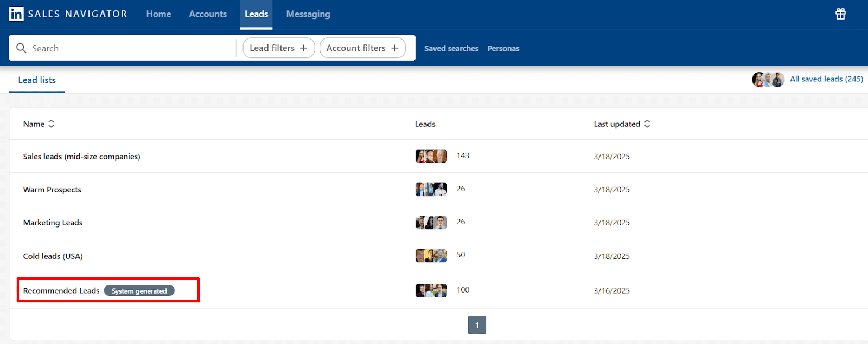
Task: Click avatar thumbnails for Sales leads list
Action: 431,156
